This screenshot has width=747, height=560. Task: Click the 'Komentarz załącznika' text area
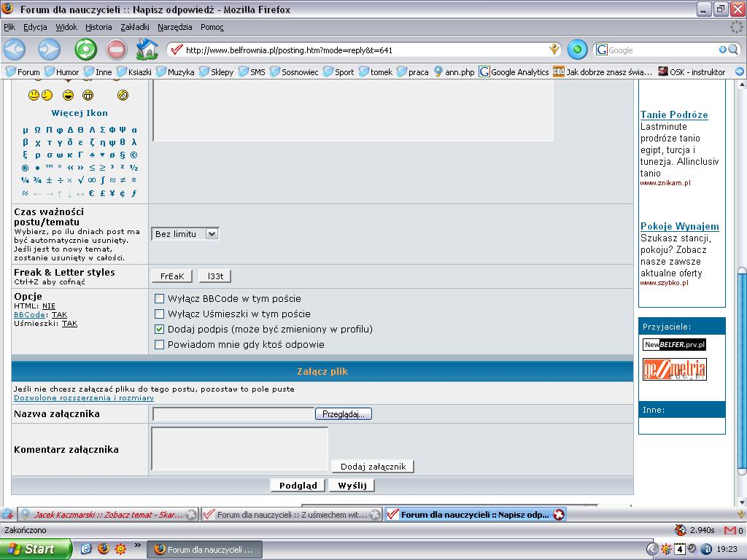point(239,449)
